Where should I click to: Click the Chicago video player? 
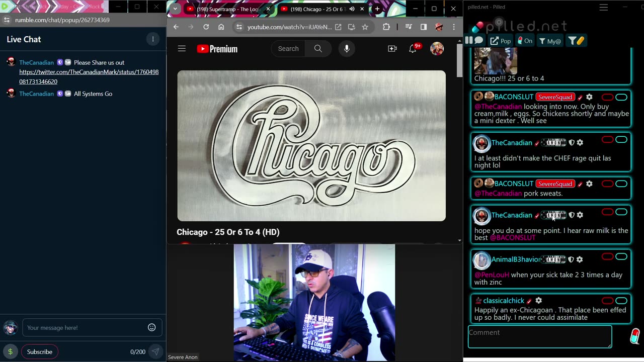311,146
